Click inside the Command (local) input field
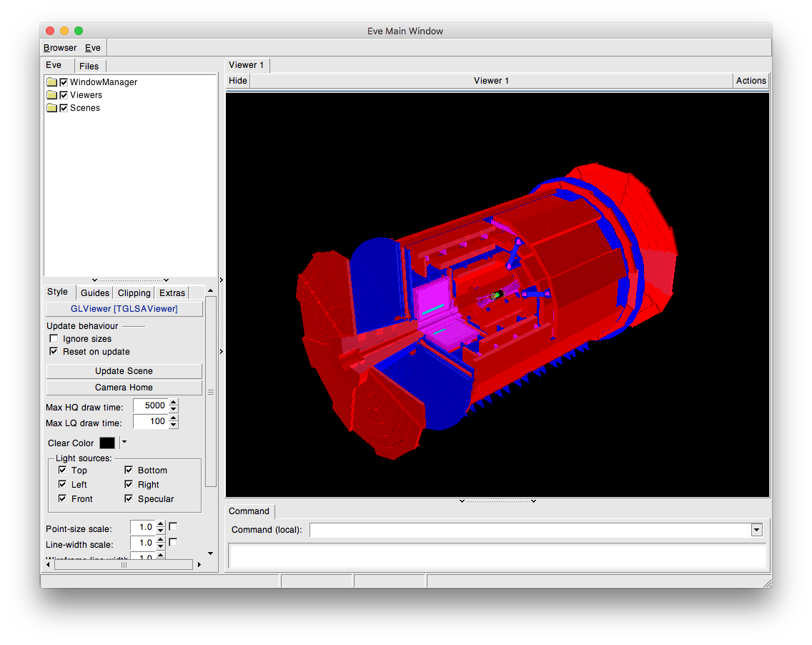 click(529, 530)
